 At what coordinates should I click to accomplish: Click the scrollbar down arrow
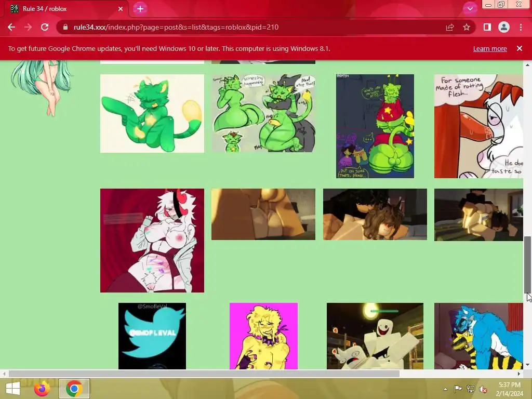(x=528, y=365)
